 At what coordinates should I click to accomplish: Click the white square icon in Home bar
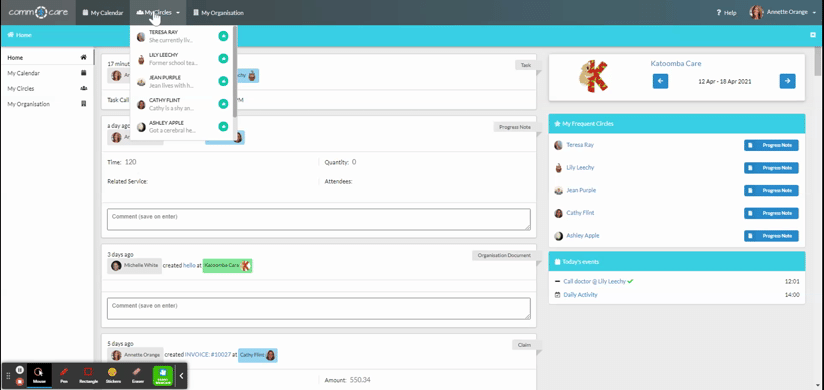click(x=813, y=35)
